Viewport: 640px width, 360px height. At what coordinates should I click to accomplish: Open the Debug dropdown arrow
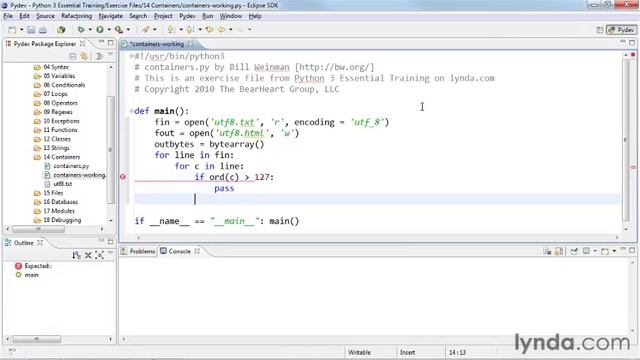pos(90,29)
